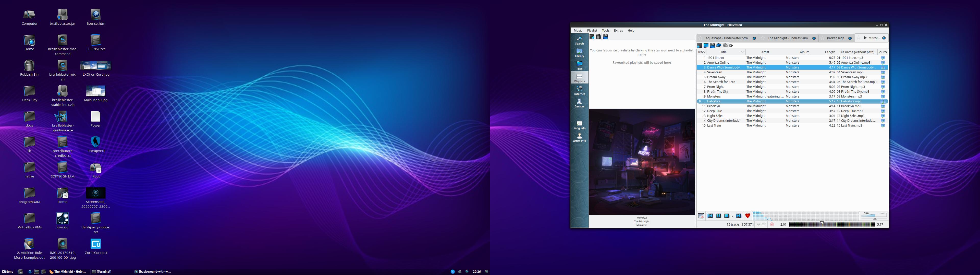This screenshot has width=980, height=275.
Task: Open the Search sidebar panel
Action: (579, 40)
